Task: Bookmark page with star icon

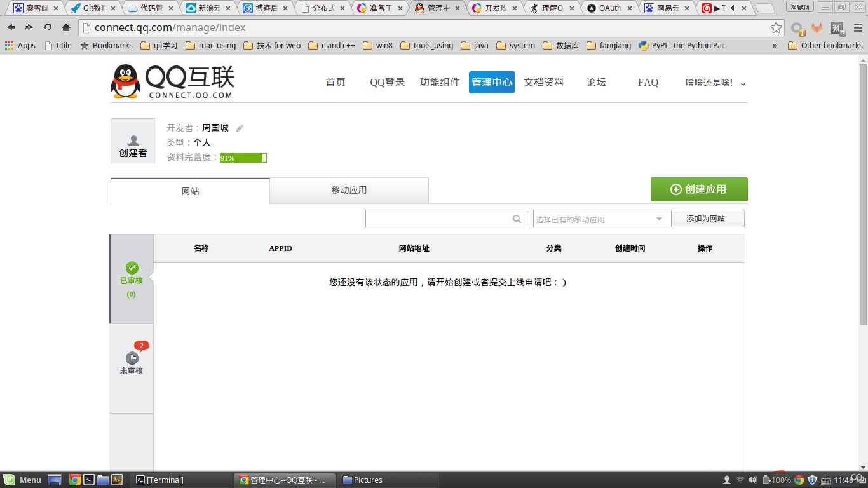Action: [x=776, y=27]
